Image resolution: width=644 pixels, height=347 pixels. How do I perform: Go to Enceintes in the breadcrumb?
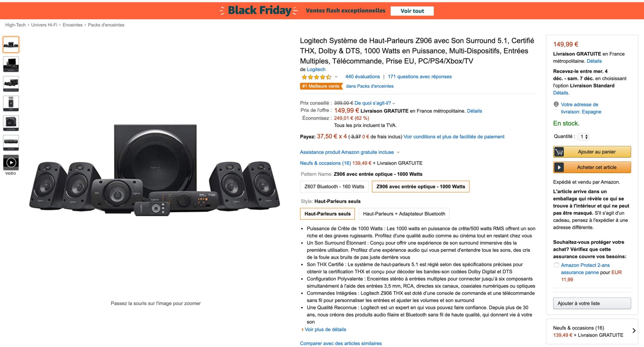(72, 25)
